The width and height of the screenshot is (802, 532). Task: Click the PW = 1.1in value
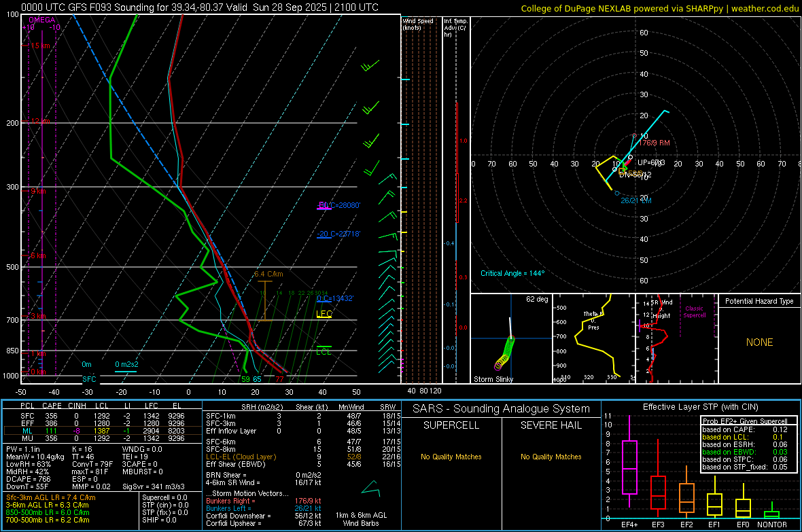click(23, 449)
